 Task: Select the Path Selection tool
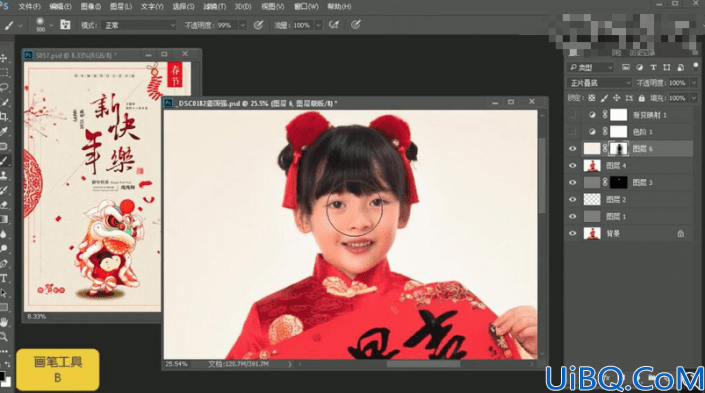(4, 293)
